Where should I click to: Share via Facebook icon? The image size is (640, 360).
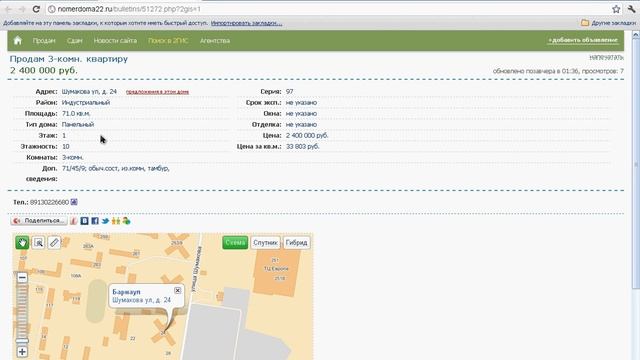[95, 221]
